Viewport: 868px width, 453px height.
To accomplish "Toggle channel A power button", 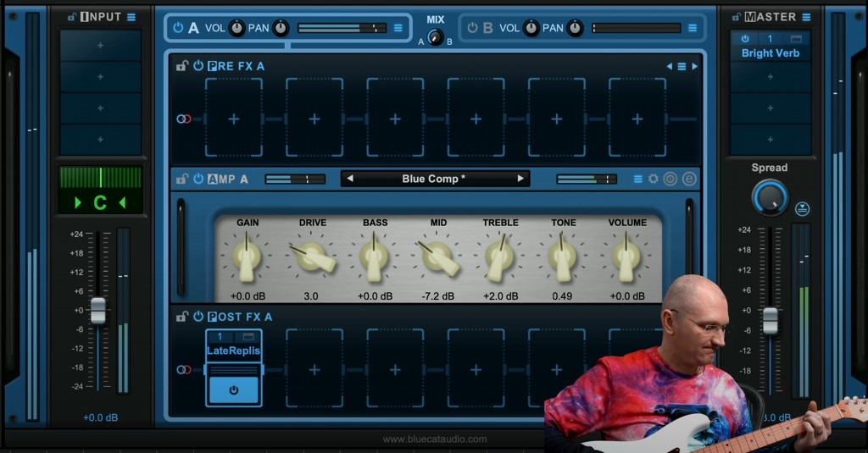I will pos(178,28).
